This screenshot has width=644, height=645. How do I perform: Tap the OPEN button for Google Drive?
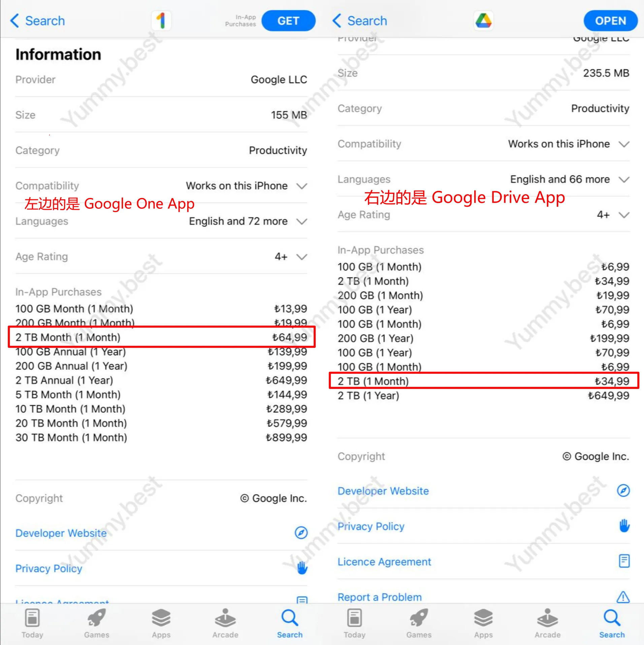[x=610, y=21]
